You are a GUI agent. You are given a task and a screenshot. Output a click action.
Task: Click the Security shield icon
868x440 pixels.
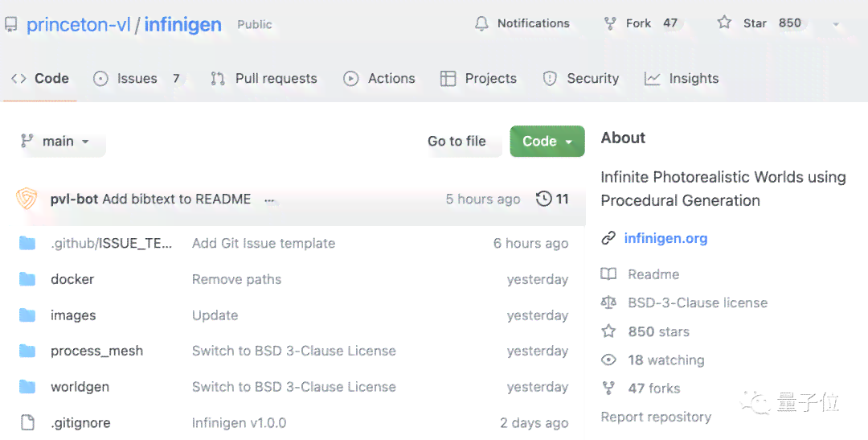tap(550, 79)
